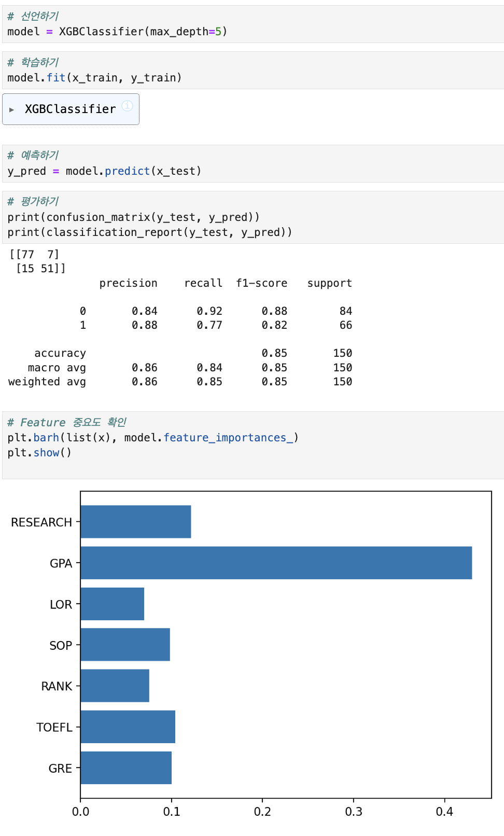This screenshot has width=504, height=836.
Task: Click the RESEARCH bar in the chart
Action: click(136, 522)
